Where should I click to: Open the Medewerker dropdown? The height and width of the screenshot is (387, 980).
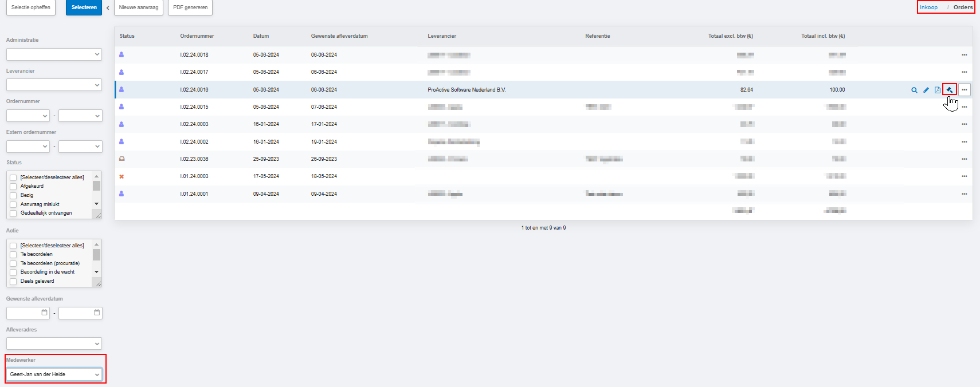54,374
